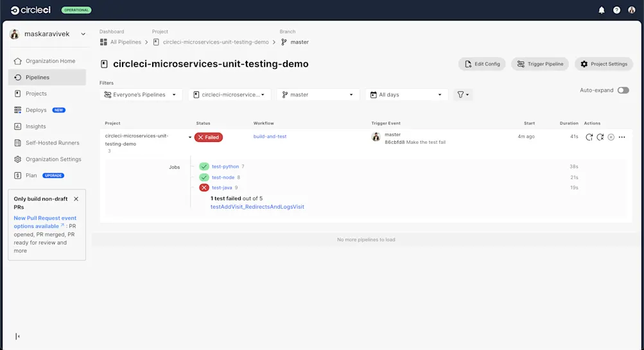Image resolution: width=644 pixels, height=350 pixels.
Task: Rerun workflow from start icon
Action: point(589,137)
